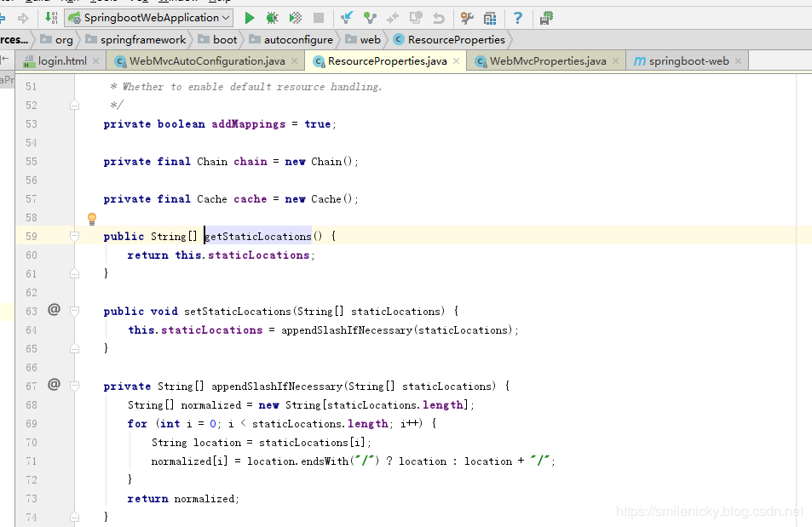
Task: Click fold end marker at line 65
Action: pyautogui.click(x=75, y=348)
